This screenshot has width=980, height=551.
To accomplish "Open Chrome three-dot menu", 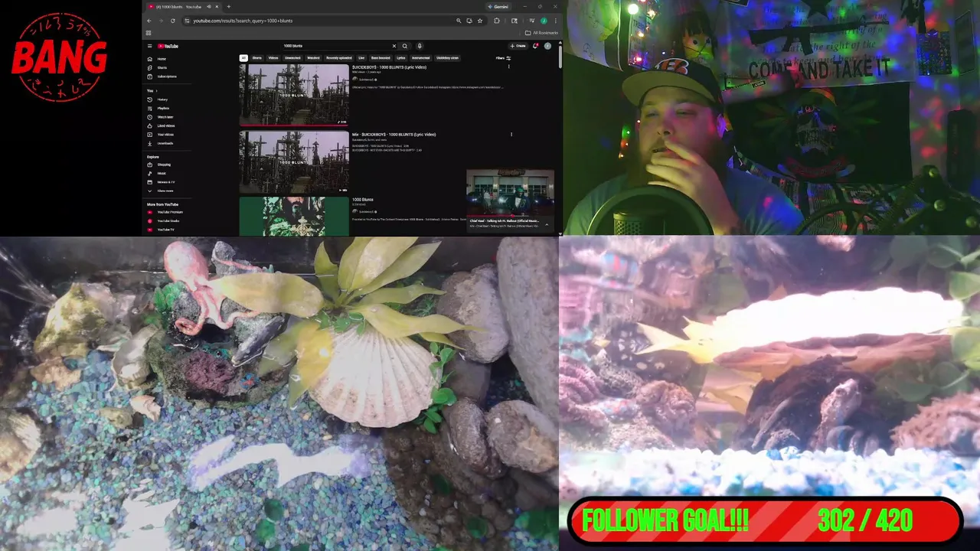I will pos(555,21).
